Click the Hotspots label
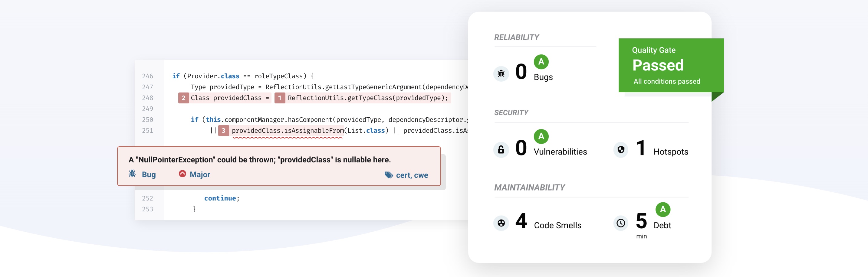Screen dimensions: 868x277 tap(671, 152)
